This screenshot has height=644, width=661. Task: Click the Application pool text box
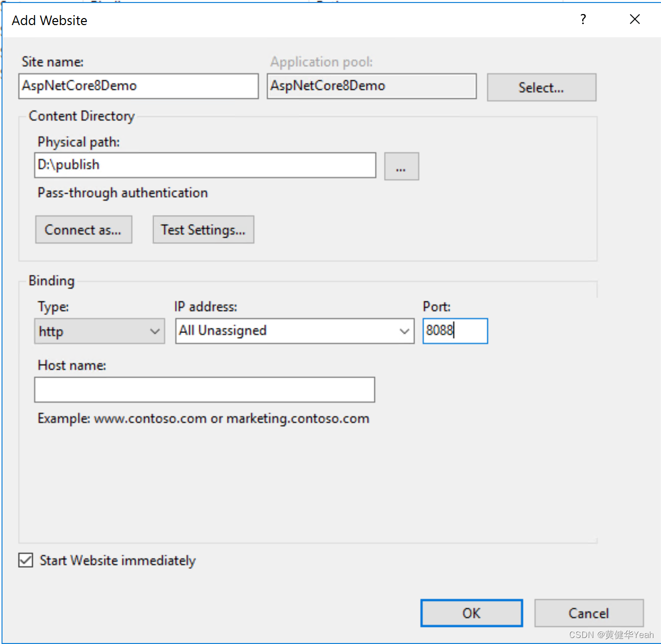371,86
